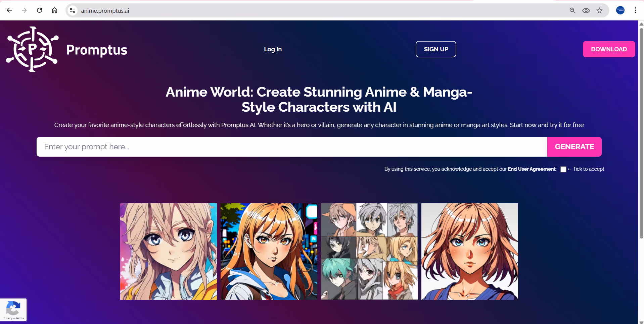The height and width of the screenshot is (324, 644).
Task: Click the forward navigation arrow
Action: tap(24, 10)
